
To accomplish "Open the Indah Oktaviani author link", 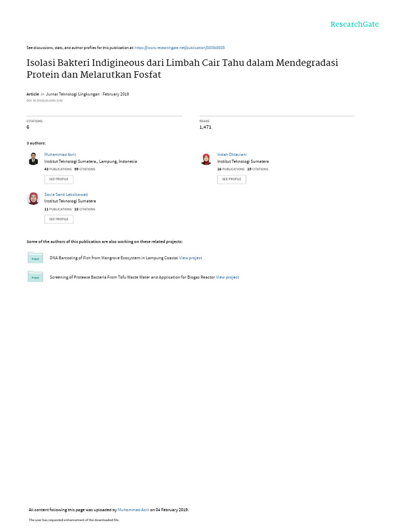I will click(232, 154).
